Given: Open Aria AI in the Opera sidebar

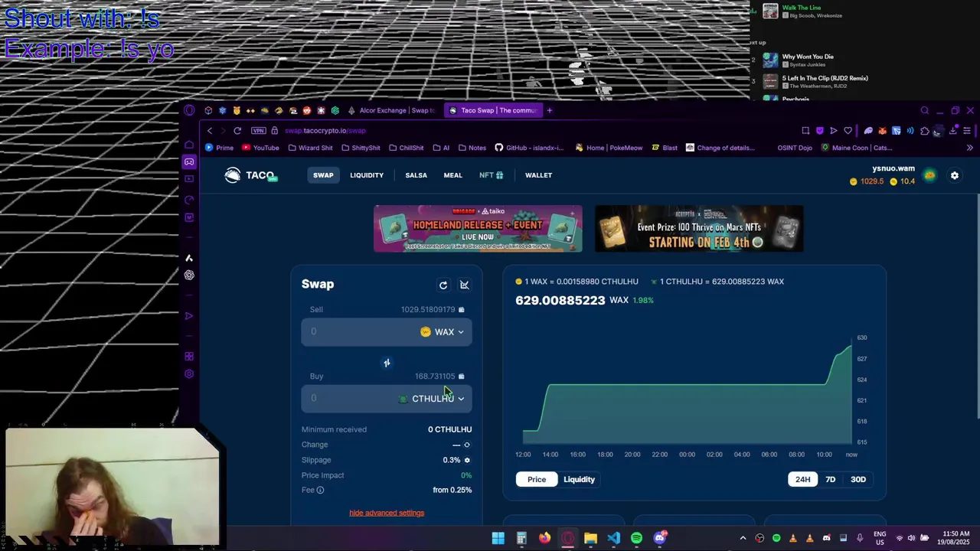Looking at the screenshot, I should [189, 258].
